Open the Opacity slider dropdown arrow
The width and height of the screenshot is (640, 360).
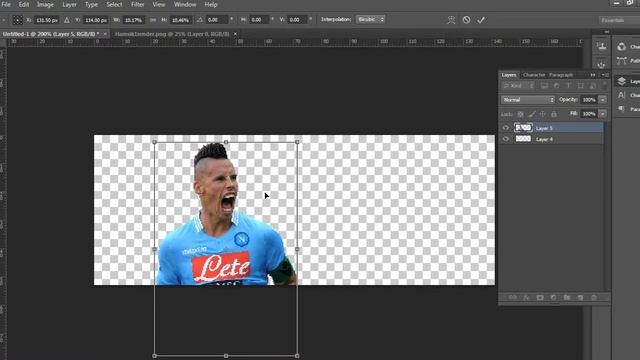click(x=603, y=100)
